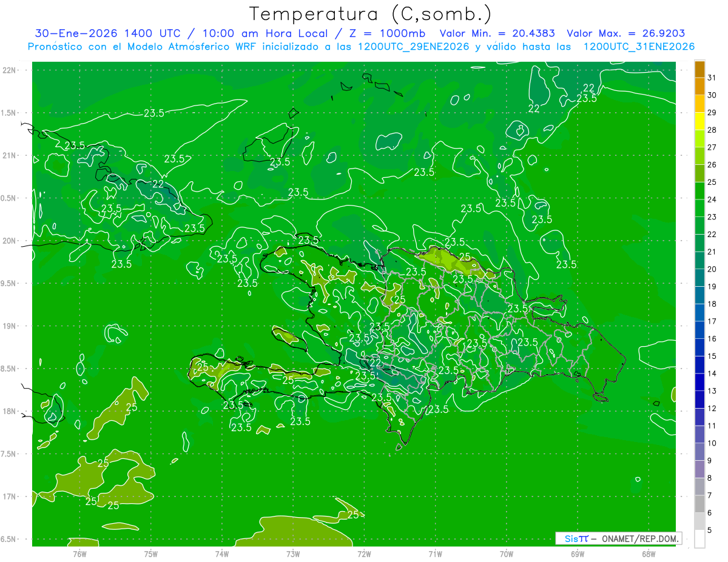The image size is (728, 562).
Task: Click the "8.5N" latitude axis label
Action: click(x=9, y=369)
